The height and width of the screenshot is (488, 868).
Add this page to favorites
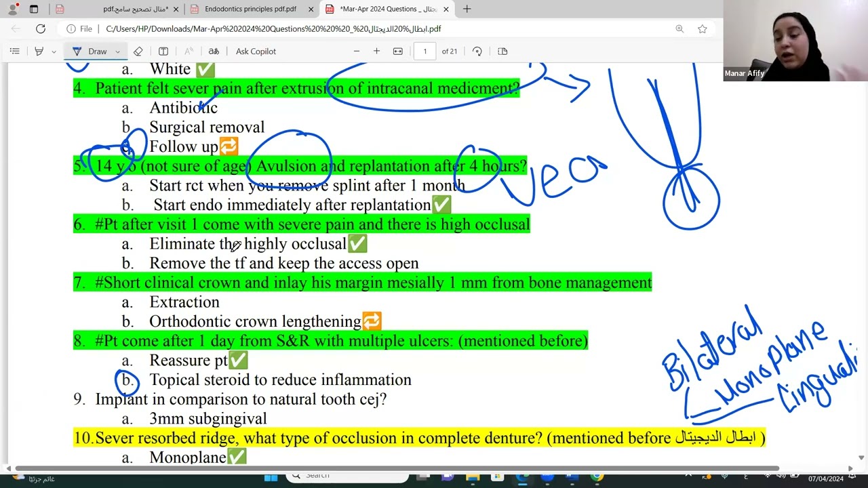pos(703,29)
